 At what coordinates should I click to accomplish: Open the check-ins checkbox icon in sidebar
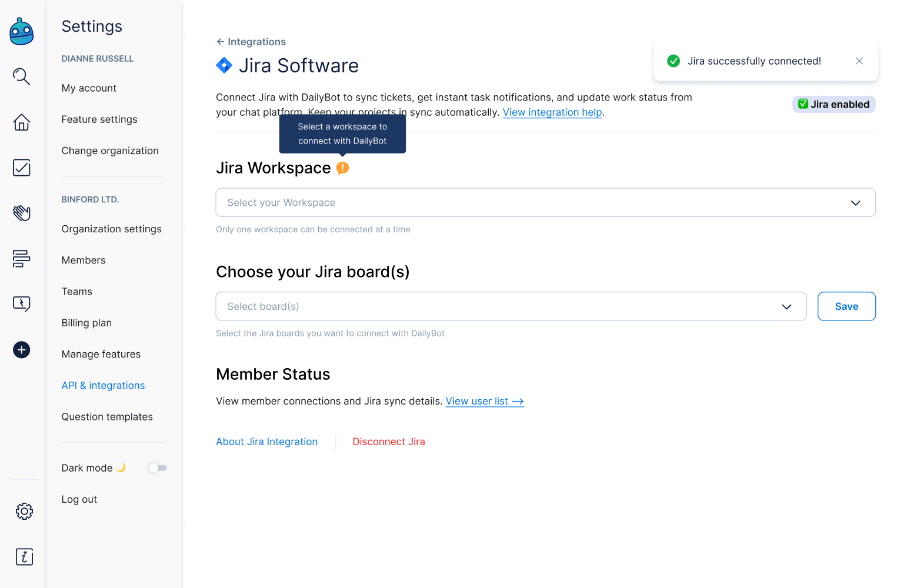coord(22,168)
